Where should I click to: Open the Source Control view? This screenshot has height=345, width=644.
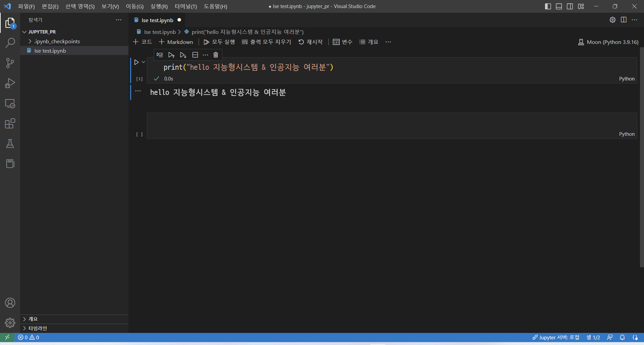point(10,63)
